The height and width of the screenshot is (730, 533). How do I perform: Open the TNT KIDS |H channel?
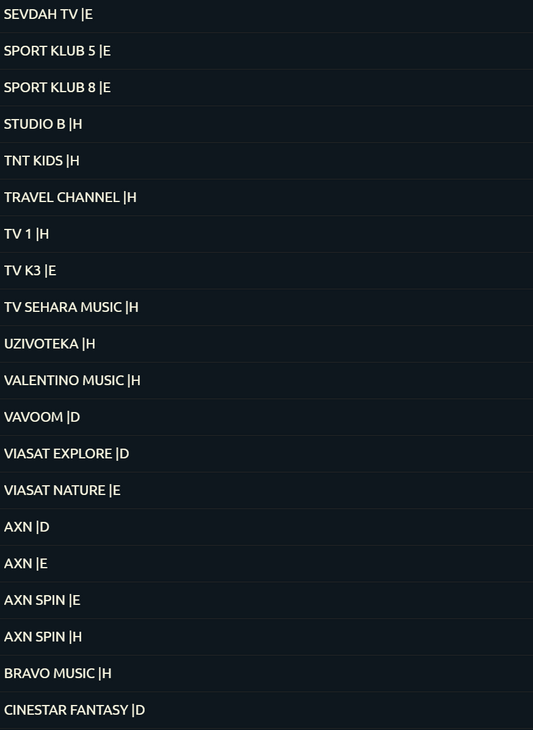(266, 161)
